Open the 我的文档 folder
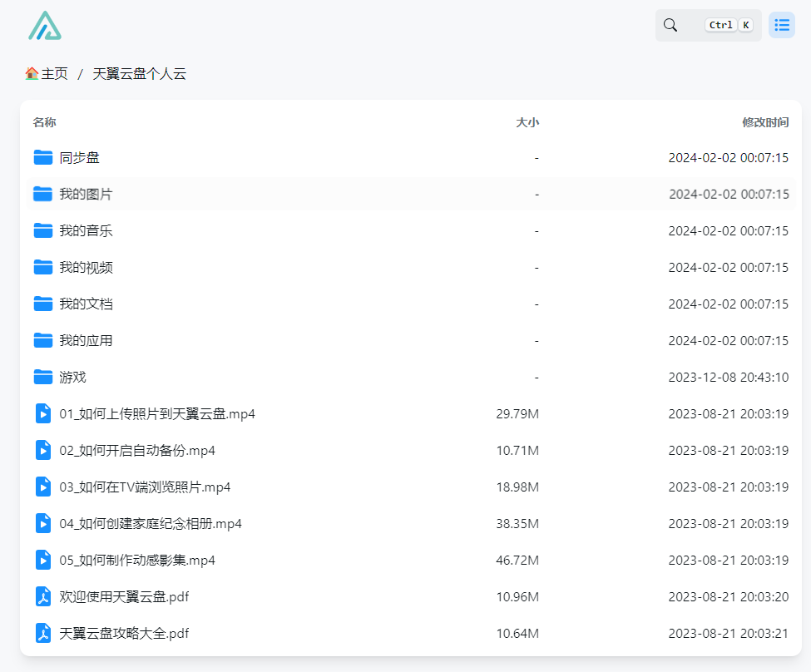Screen dimensions: 811x672 (x=86, y=304)
